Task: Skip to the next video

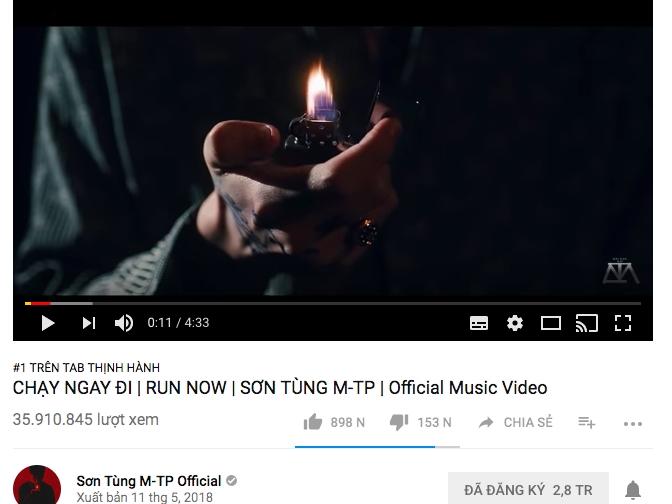Action: tap(89, 323)
